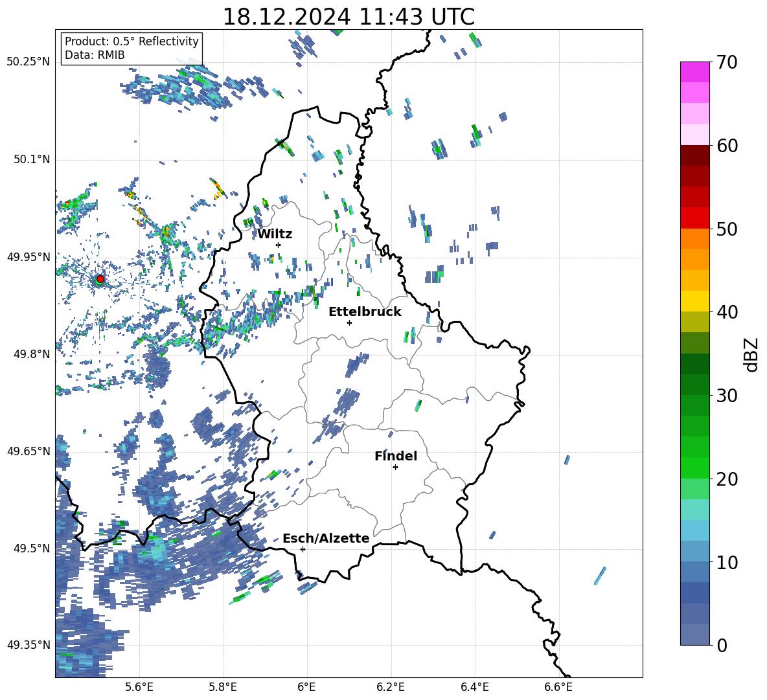The width and height of the screenshot is (767, 700).
Task: Click the 49.95°N latitude label
Action: pyautogui.click(x=29, y=256)
